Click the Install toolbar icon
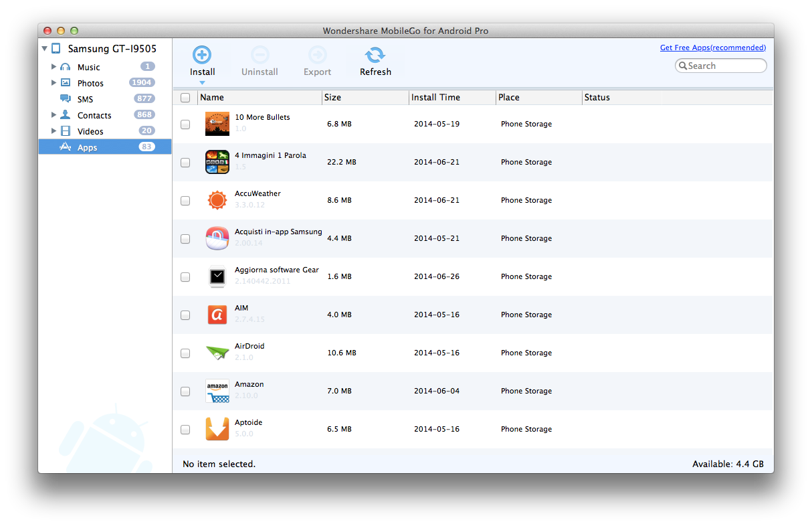The height and width of the screenshot is (526, 812). [202, 55]
